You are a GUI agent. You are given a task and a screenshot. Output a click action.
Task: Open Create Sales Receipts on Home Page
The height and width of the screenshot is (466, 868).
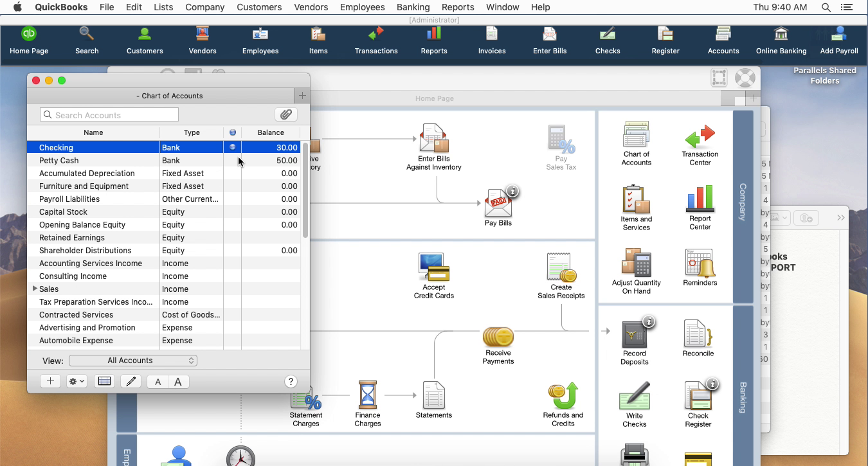pyautogui.click(x=561, y=276)
